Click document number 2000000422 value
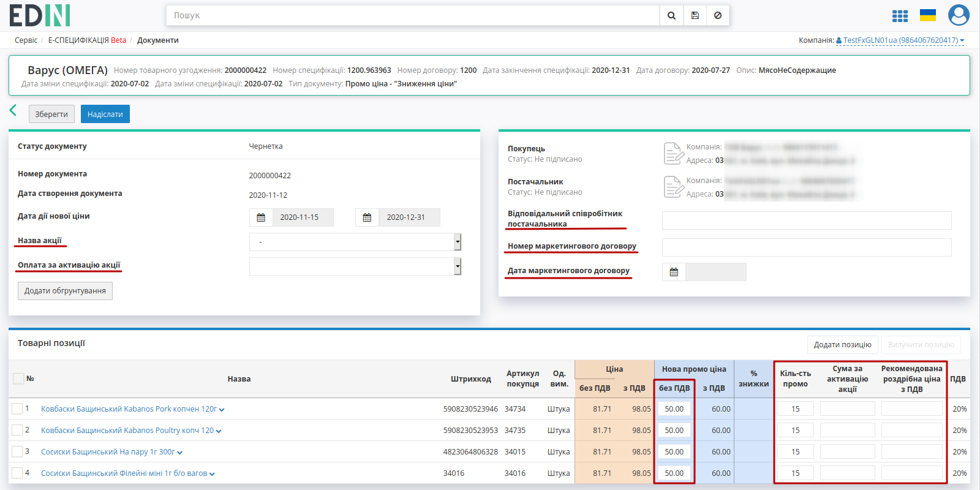The height and width of the screenshot is (490, 980). click(x=270, y=176)
